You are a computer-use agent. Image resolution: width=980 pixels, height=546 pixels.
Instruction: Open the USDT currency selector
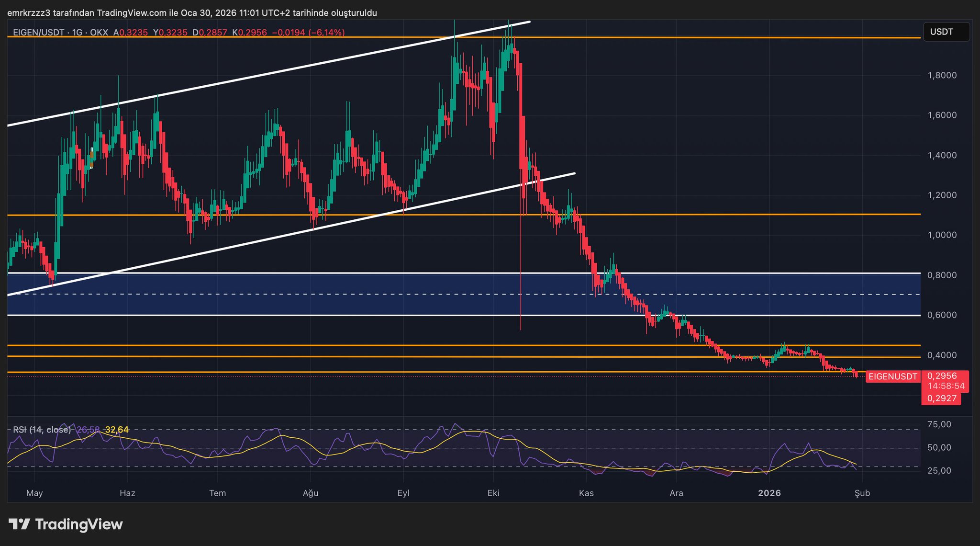pos(946,32)
